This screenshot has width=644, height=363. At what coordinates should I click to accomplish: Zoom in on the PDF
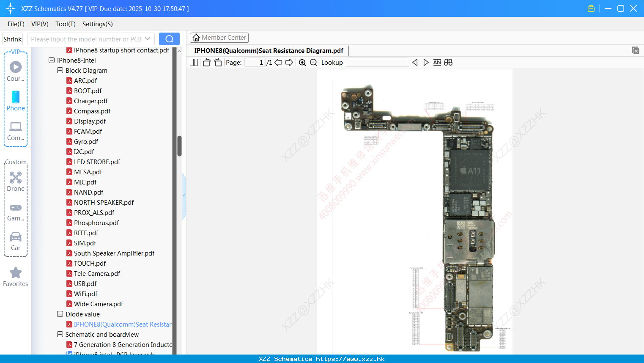302,63
